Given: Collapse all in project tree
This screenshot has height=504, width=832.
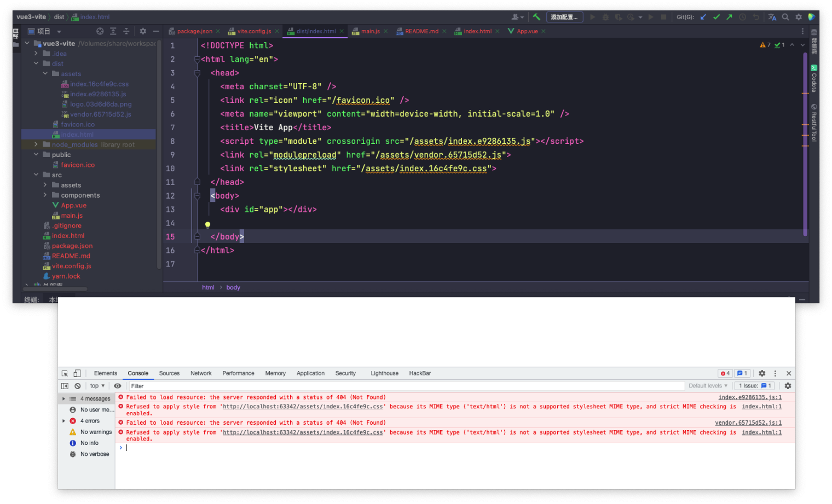Looking at the screenshot, I should pos(126,31).
